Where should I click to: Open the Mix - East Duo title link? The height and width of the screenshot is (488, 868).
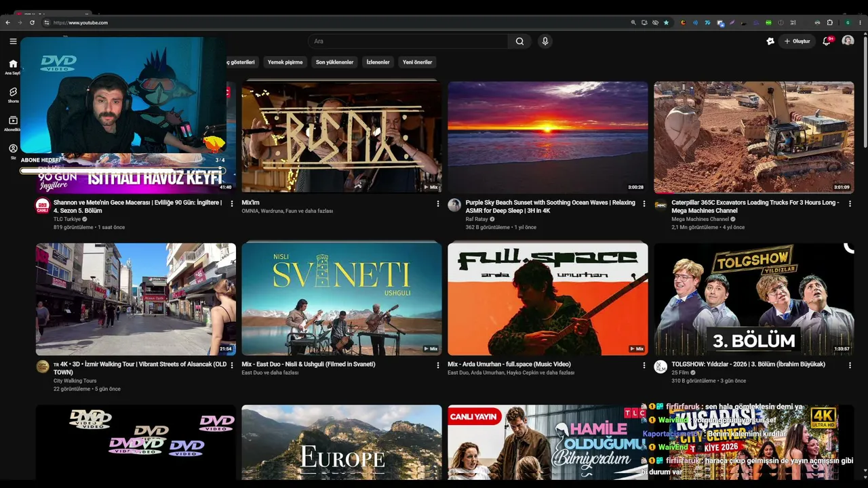[x=309, y=364]
